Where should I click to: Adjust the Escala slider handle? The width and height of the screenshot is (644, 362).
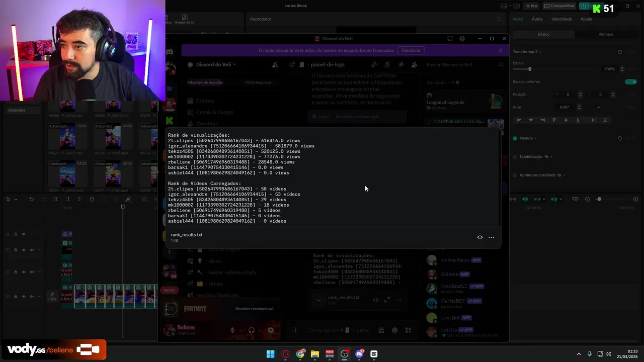[x=529, y=69]
